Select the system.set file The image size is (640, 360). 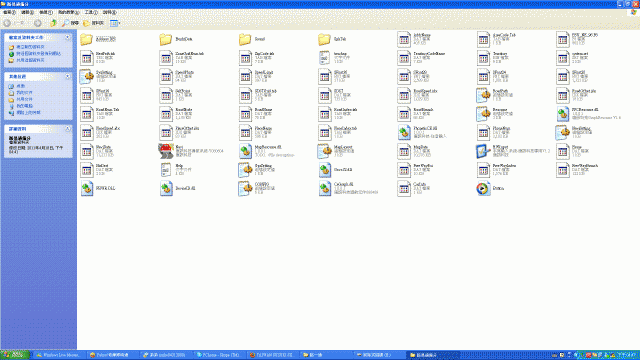tap(562, 58)
